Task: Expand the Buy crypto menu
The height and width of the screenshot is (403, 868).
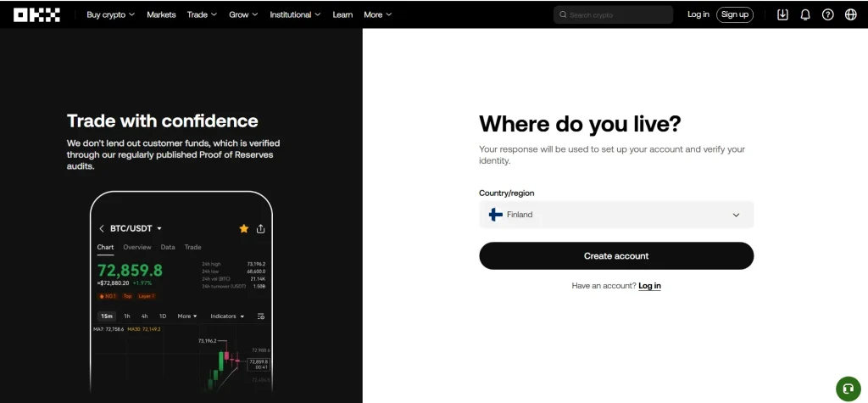Action: [110, 14]
